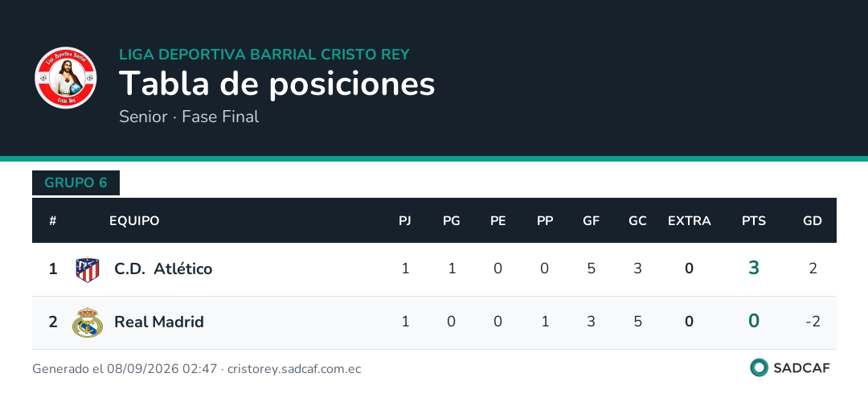Click the PJ column header
868x410 pixels.
pyautogui.click(x=405, y=220)
